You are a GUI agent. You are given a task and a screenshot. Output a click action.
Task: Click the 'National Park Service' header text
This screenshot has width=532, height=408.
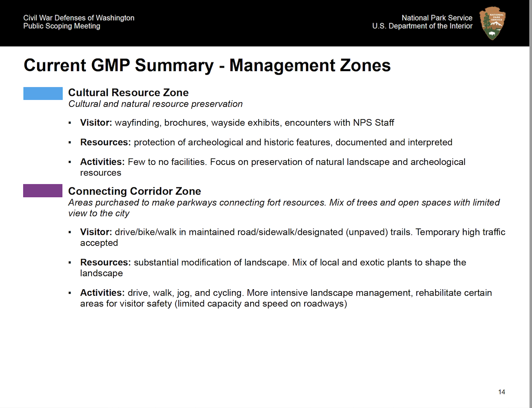point(437,18)
